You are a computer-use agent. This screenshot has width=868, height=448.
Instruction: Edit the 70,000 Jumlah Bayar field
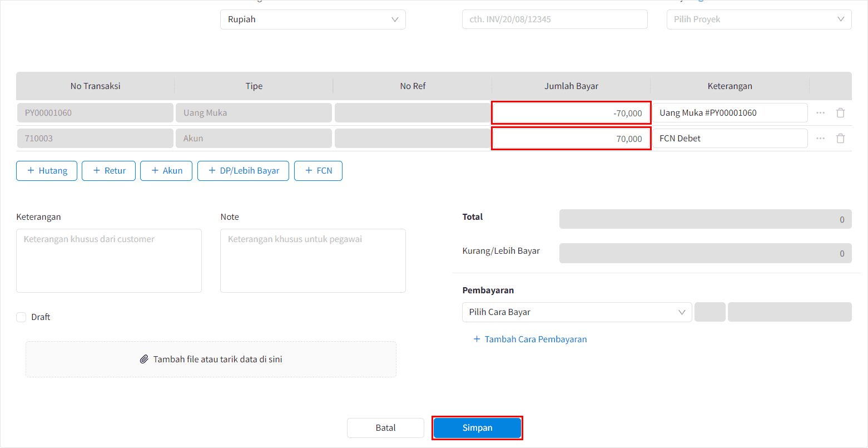tap(571, 139)
